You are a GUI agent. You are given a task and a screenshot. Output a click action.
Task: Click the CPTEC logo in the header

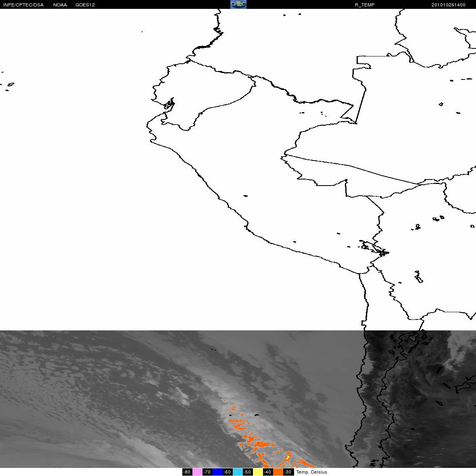click(x=238, y=4)
